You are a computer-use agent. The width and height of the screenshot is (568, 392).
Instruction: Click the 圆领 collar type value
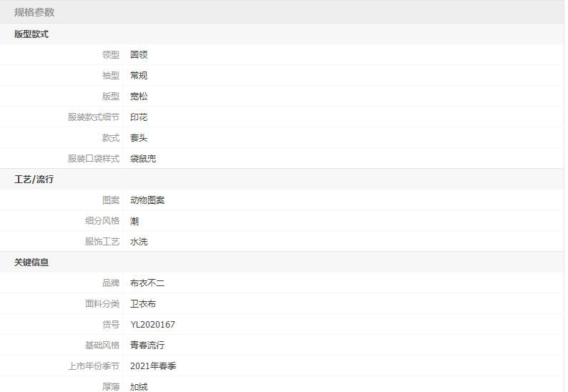(x=139, y=54)
